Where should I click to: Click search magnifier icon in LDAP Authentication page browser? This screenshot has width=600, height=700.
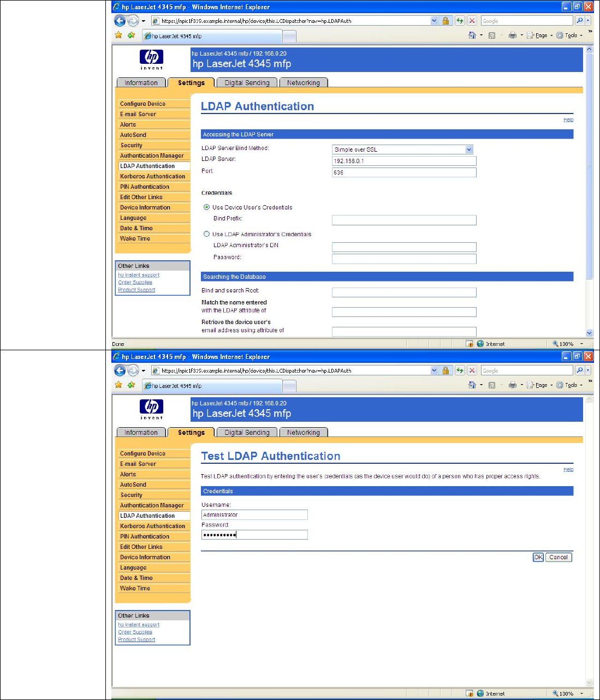[x=580, y=21]
